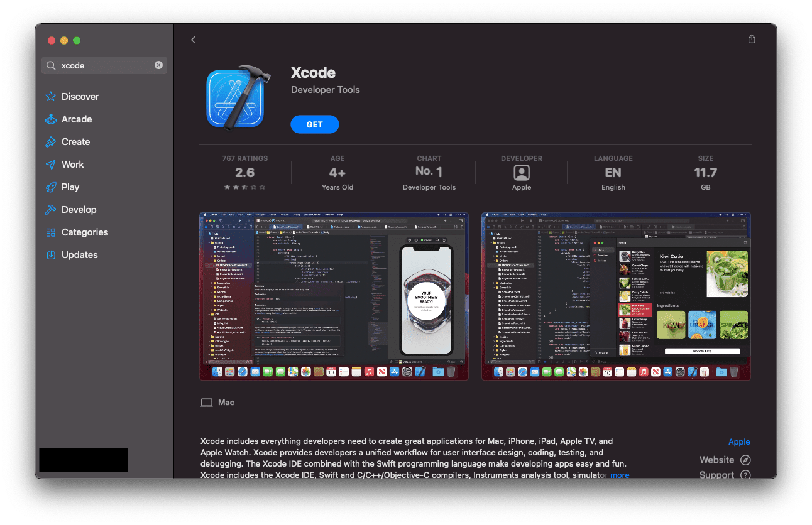
Task: Click the Support question mark icon
Action: [745, 475]
